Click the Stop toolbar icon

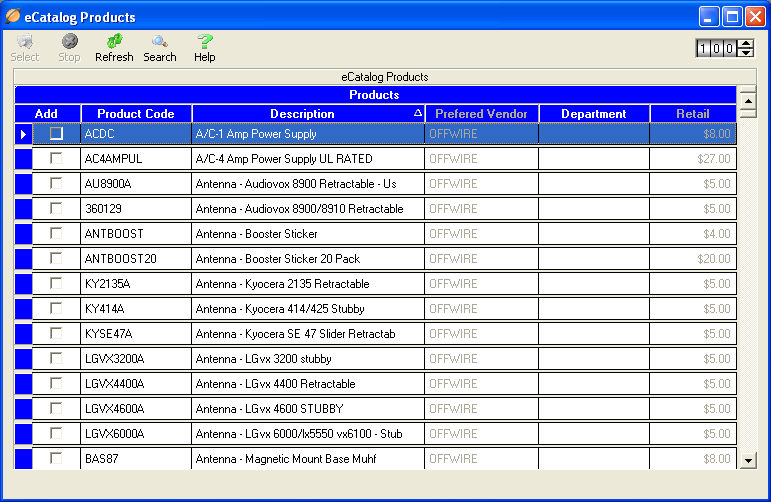coord(69,48)
